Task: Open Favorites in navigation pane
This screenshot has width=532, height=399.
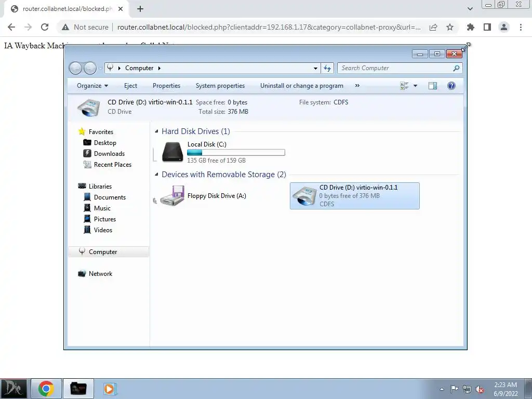Action: [101, 131]
